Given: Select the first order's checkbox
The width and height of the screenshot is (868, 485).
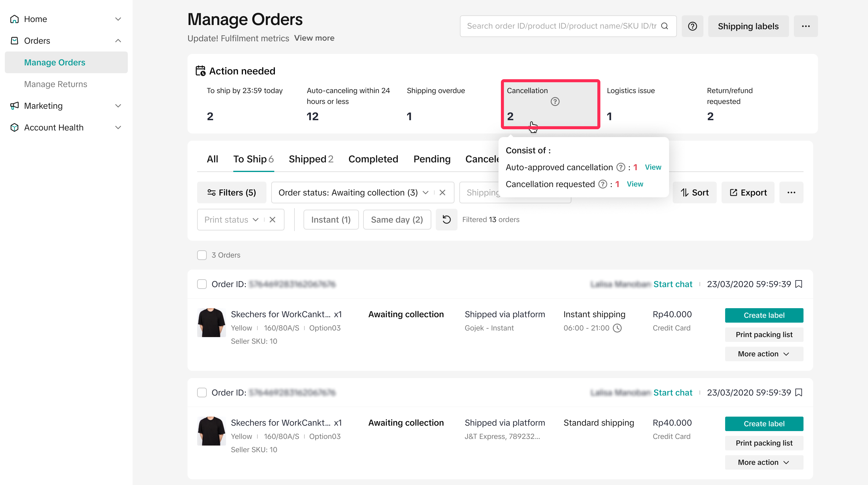Looking at the screenshot, I should coord(202,284).
